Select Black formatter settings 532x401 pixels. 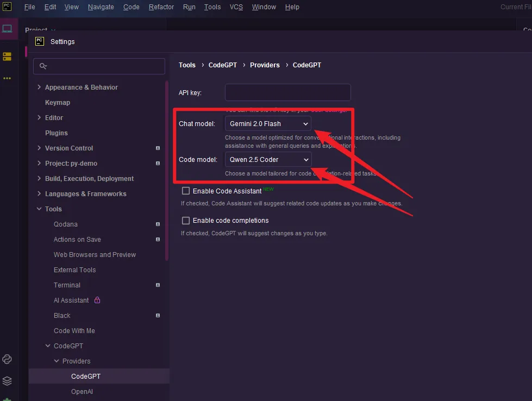coord(62,315)
